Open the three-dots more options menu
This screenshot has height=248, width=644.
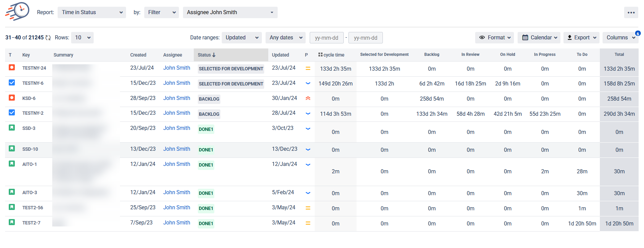tap(631, 12)
